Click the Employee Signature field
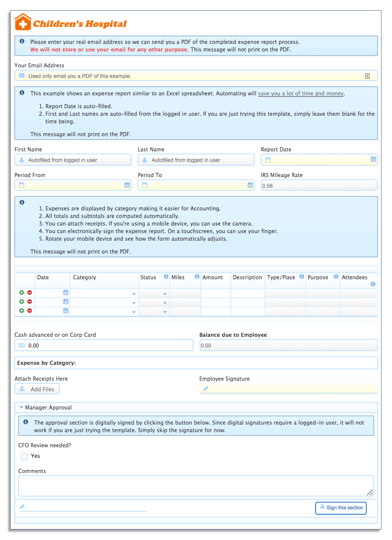This screenshot has width=392, height=540. tap(288, 389)
